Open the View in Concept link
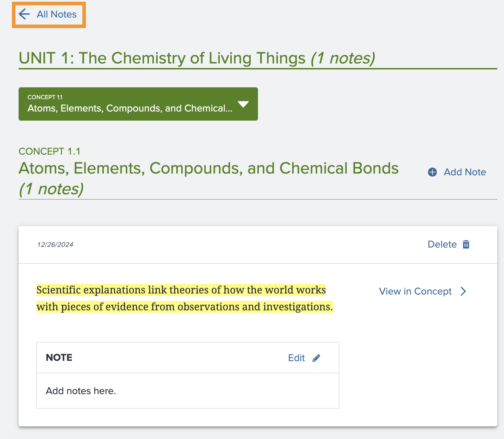Image resolution: width=504 pixels, height=439 pixels. click(415, 291)
